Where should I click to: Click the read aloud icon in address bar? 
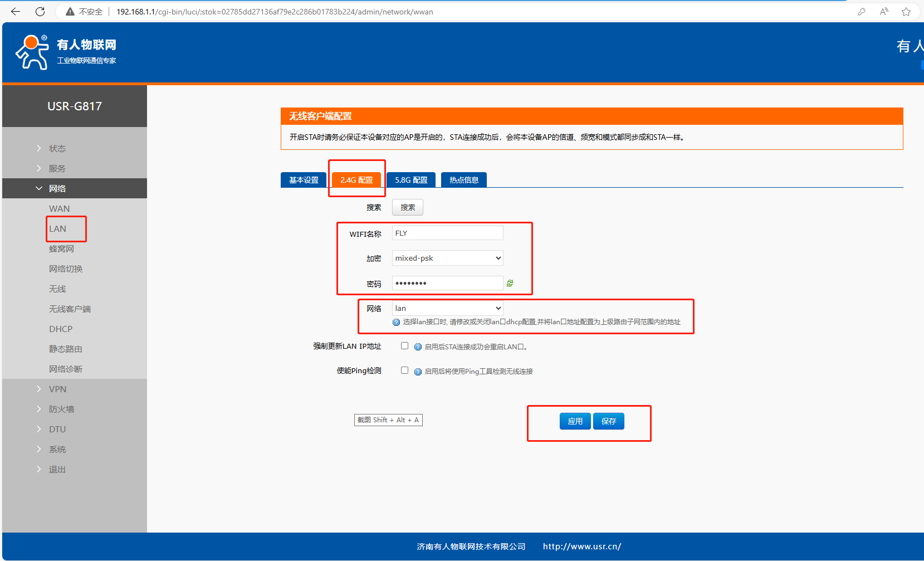[884, 12]
